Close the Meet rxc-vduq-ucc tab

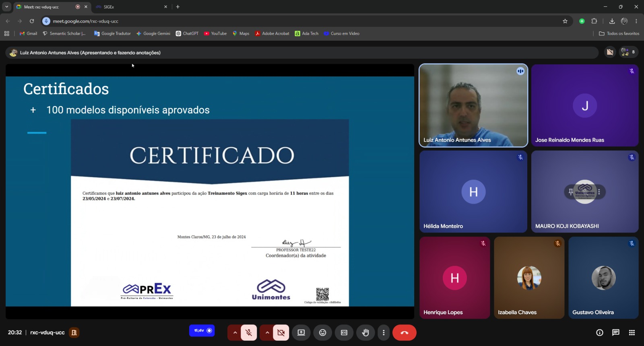(86, 7)
